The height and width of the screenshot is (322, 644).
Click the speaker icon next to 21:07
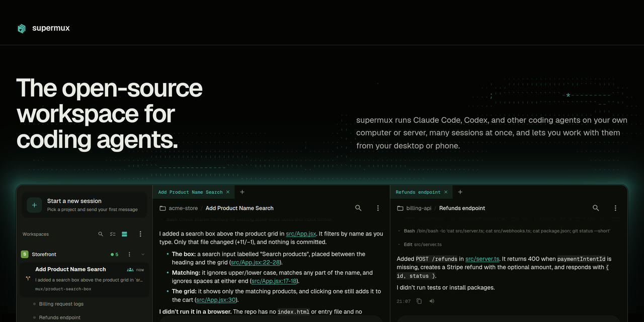432,301
